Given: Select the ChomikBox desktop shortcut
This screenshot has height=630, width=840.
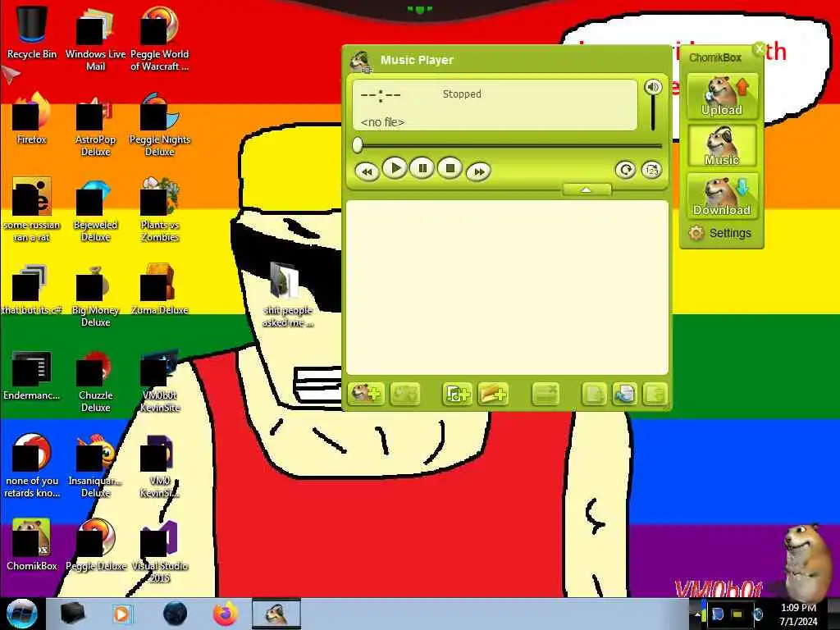Looking at the screenshot, I should 32,545.
